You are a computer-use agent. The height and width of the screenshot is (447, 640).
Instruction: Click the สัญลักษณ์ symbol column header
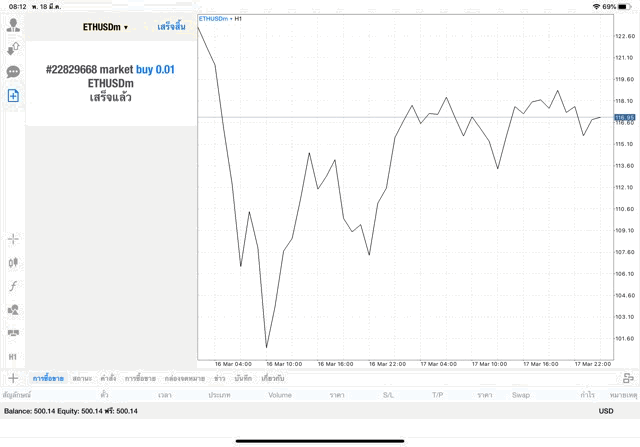tap(17, 395)
